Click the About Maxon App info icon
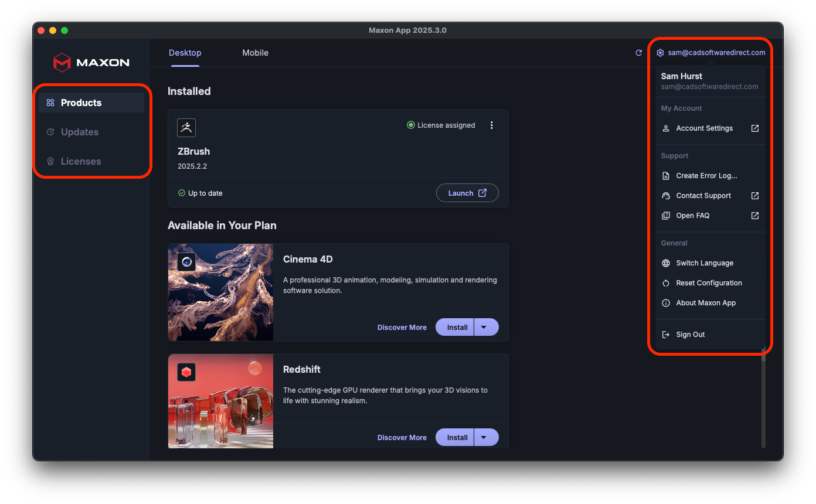The width and height of the screenshot is (816, 504). tap(665, 303)
